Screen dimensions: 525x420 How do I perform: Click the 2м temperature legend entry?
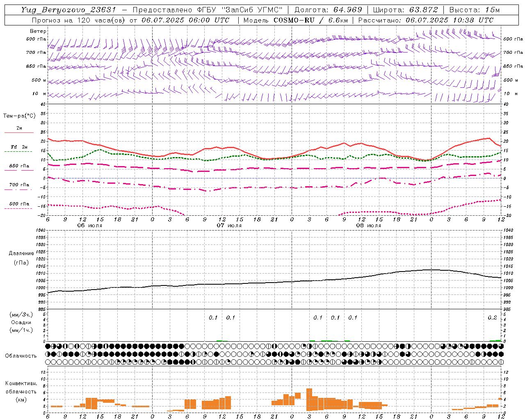coord(19,128)
